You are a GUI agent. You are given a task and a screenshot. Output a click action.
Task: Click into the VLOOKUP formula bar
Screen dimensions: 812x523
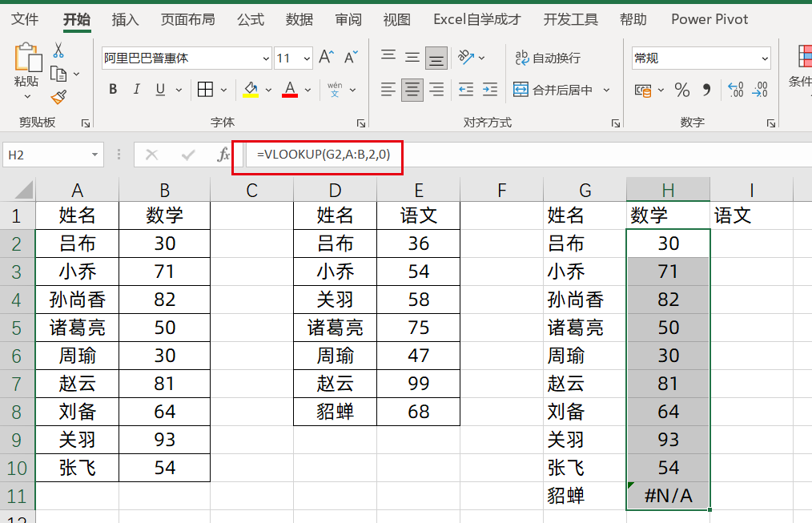pyautogui.click(x=529, y=155)
